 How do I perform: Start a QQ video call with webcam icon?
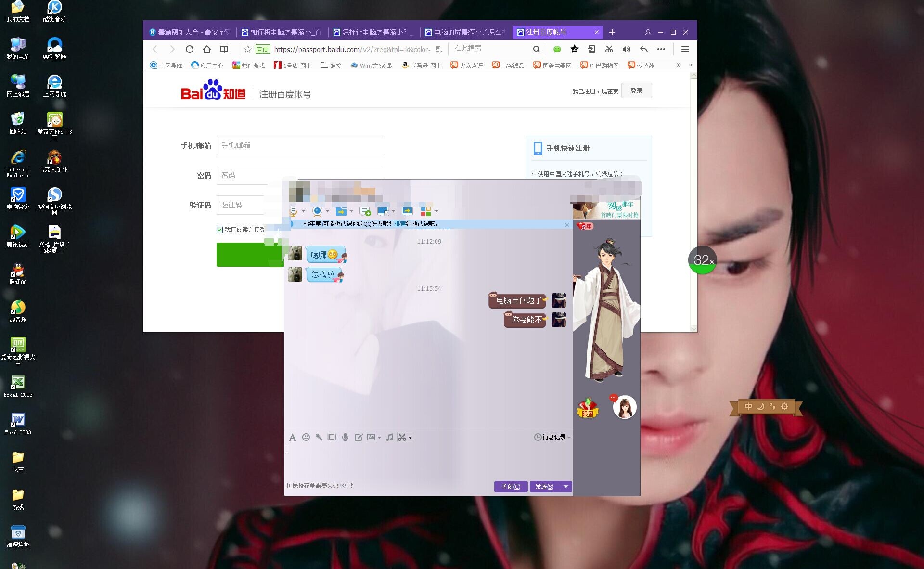coord(317,211)
